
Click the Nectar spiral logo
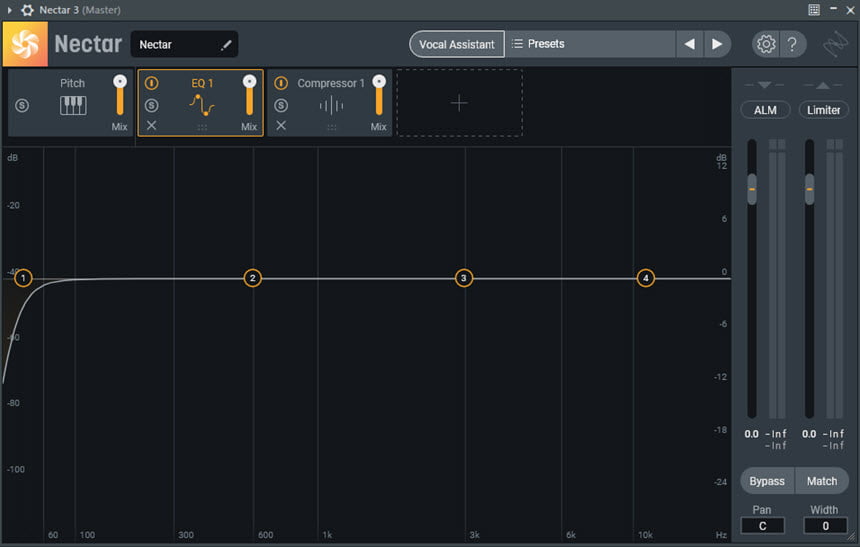[x=25, y=44]
